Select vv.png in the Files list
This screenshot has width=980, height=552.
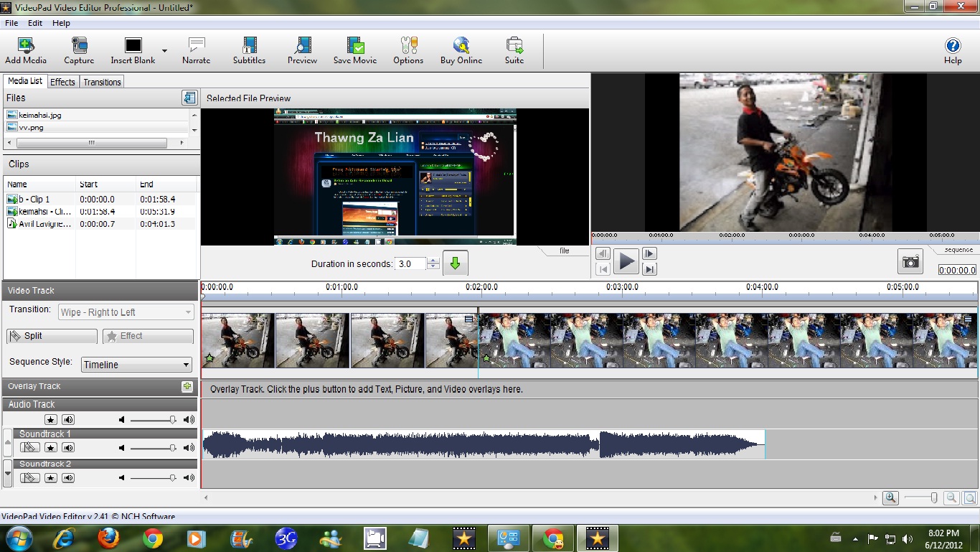pos(97,127)
